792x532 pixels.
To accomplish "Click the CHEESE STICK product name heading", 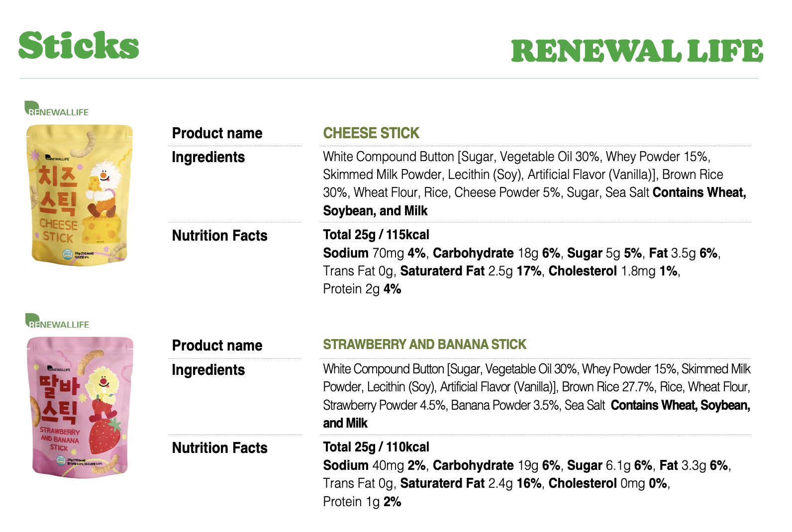I will tap(371, 133).
